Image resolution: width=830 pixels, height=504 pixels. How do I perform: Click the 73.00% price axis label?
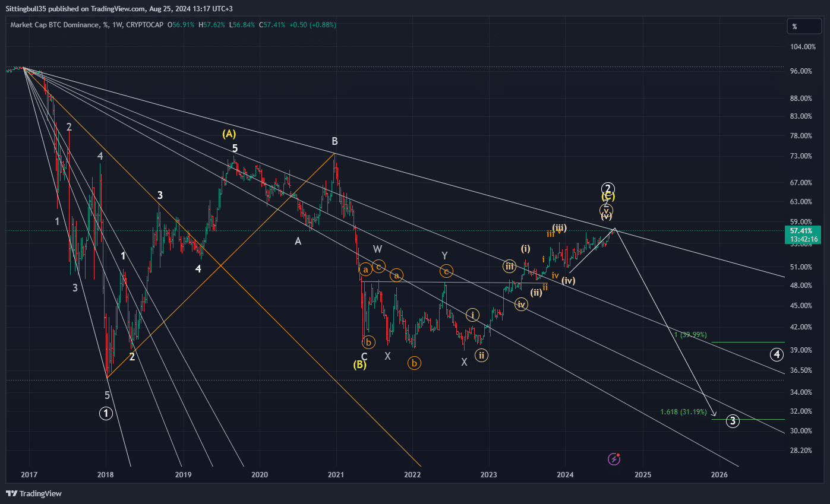(802, 156)
